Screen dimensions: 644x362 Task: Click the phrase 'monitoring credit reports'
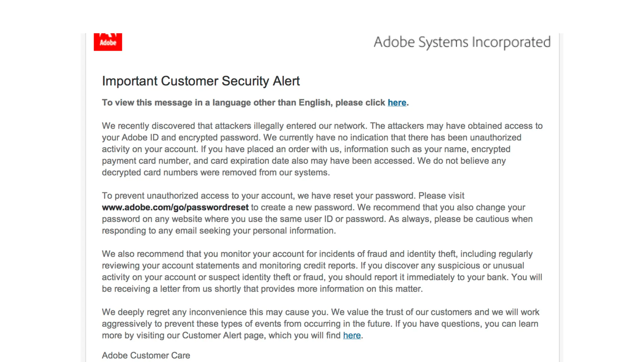click(x=308, y=266)
